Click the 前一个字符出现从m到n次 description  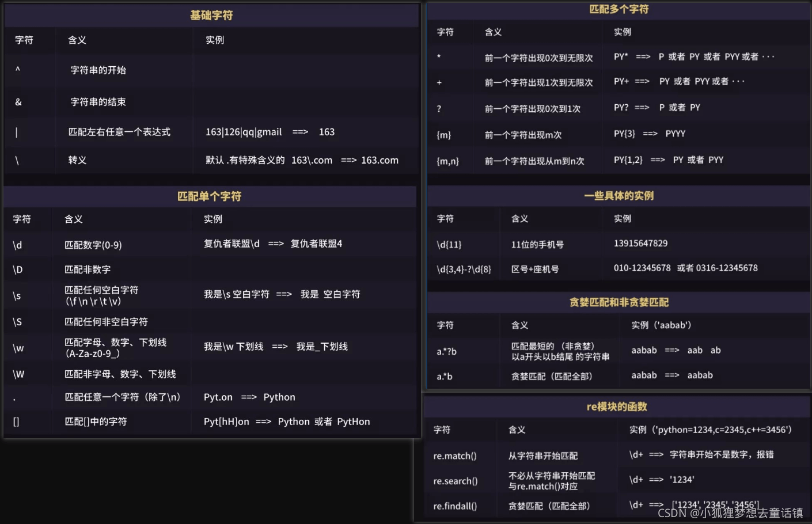click(x=534, y=161)
